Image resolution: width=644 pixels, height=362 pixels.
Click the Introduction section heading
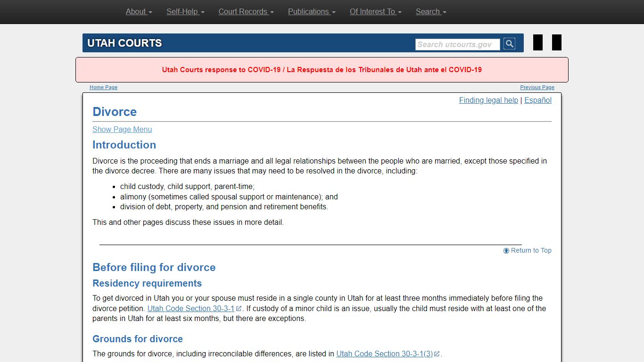tap(124, 145)
